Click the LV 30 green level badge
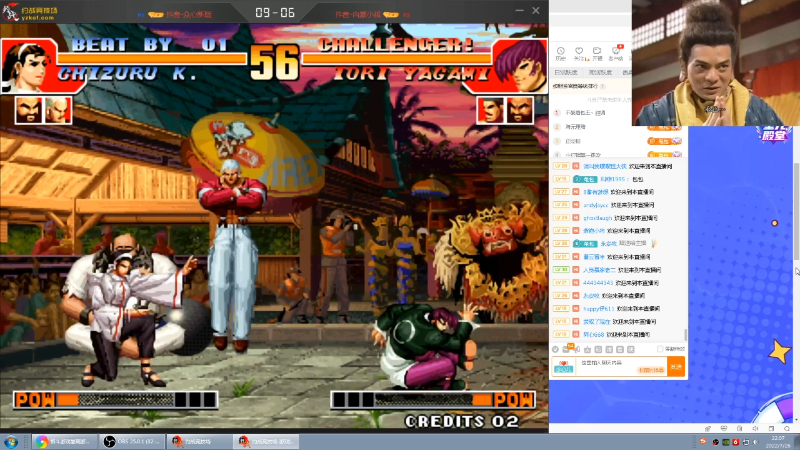 tap(561, 269)
